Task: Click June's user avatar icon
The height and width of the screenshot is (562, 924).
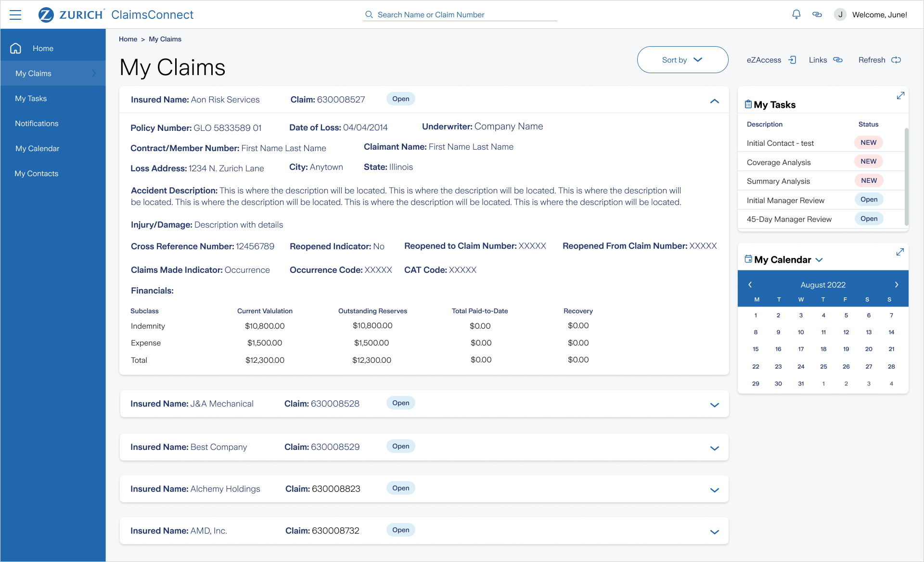Action: 840,14
